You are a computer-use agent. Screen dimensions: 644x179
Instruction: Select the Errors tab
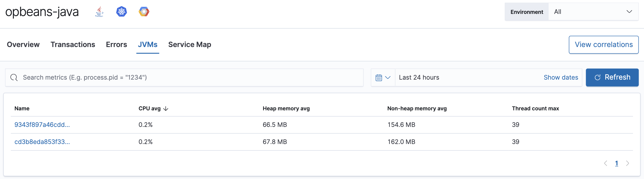tap(116, 44)
